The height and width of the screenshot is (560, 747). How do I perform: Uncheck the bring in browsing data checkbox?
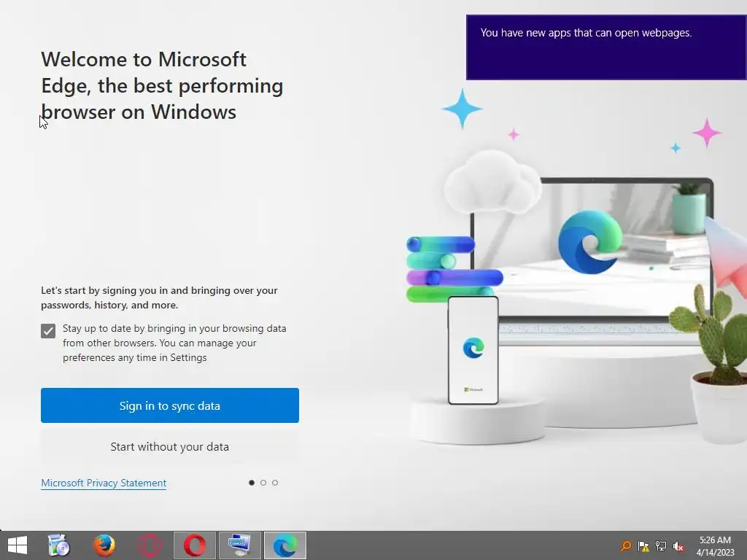[48, 331]
